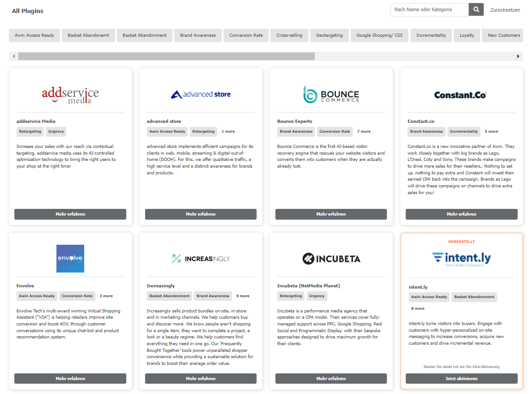532x394 pixels.
Task: Click the magnifying glass search button
Action: pyautogui.click(x=476, y=9)
